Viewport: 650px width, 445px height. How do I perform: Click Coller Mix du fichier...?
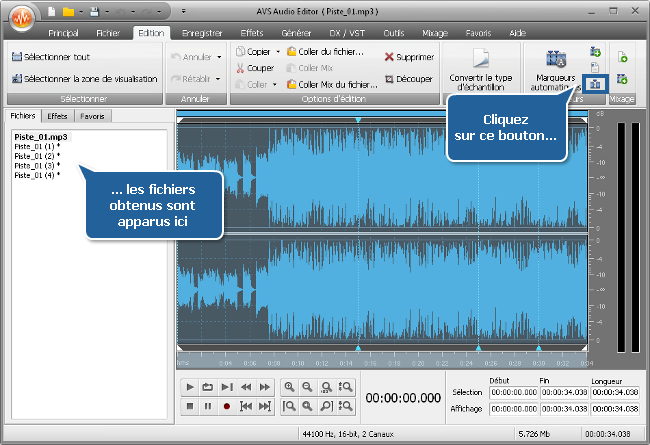[332, 85]
